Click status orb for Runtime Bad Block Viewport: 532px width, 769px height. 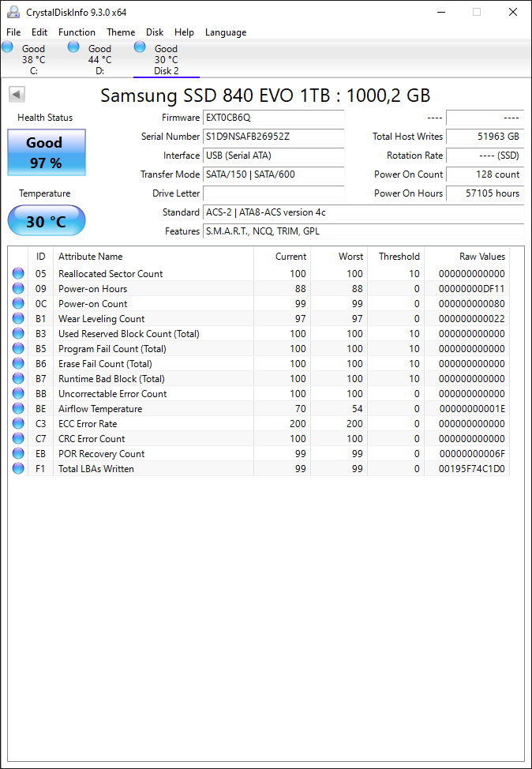18,379
